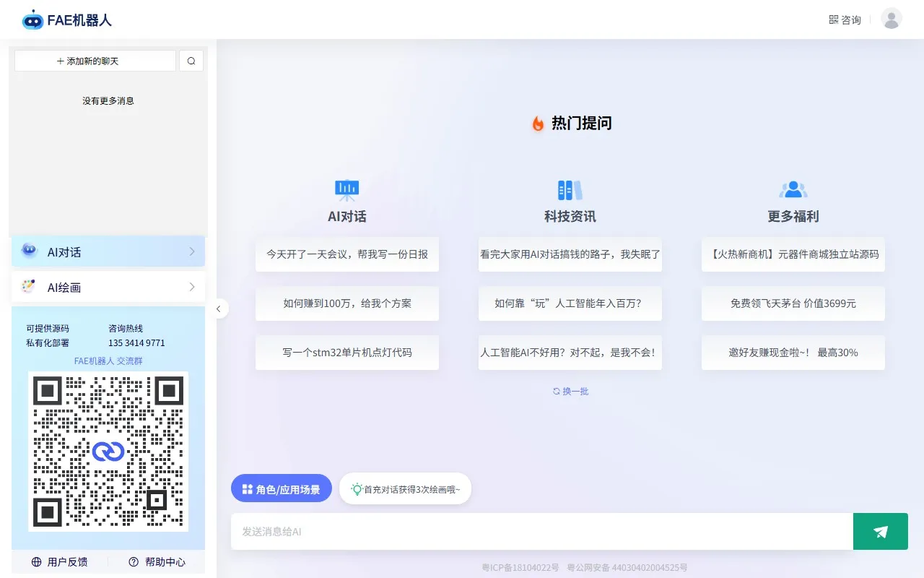Image resolution: width=924 pixels, height=578 pixels.
Task: Select AI绘画 in the sidebar menu
Action: point(65,288)
